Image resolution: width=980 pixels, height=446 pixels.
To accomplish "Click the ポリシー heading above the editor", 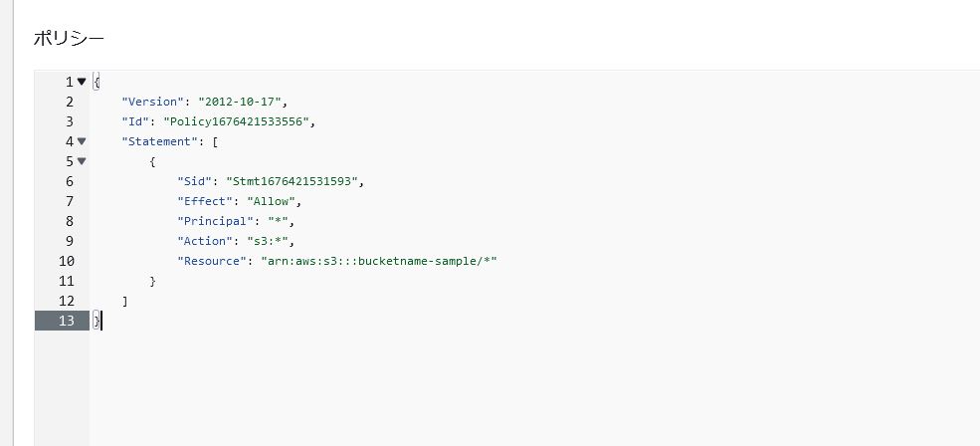I will pos(68,38).
